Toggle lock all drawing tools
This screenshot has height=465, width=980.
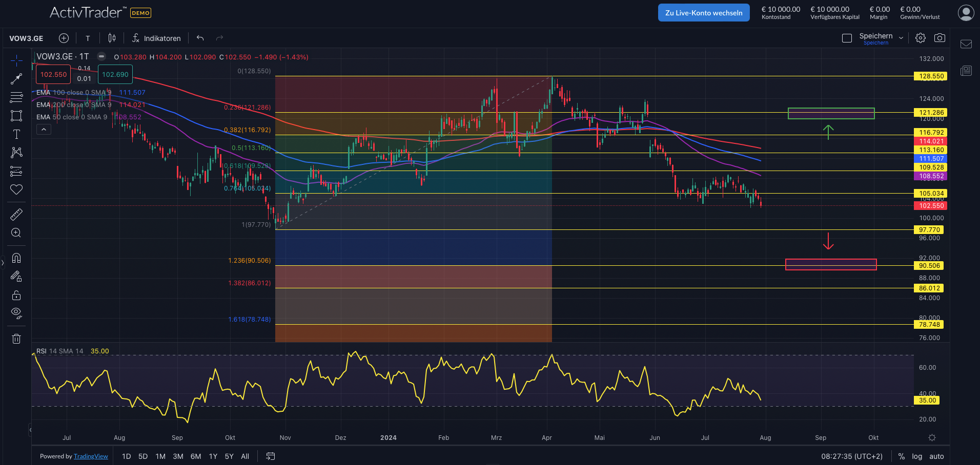16,295
